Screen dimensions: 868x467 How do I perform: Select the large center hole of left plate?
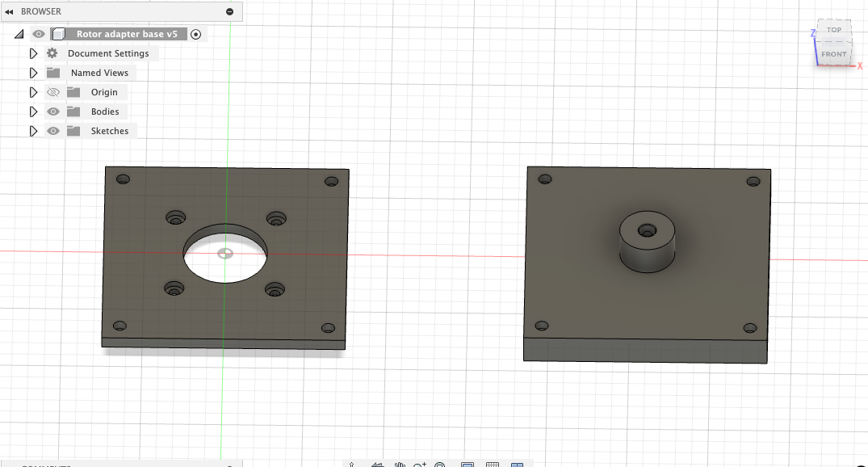pyautogui.click(x=225, y=254)
